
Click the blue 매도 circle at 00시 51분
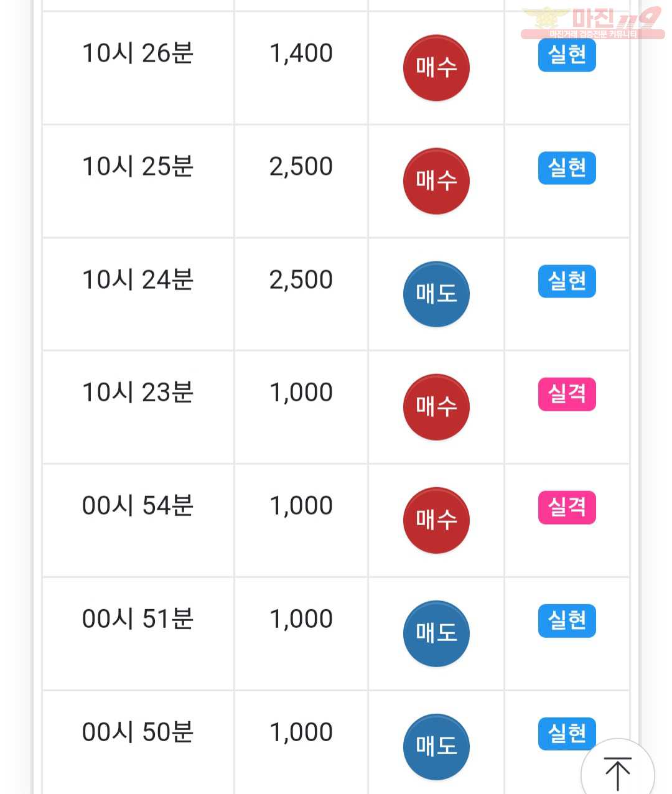436,633
